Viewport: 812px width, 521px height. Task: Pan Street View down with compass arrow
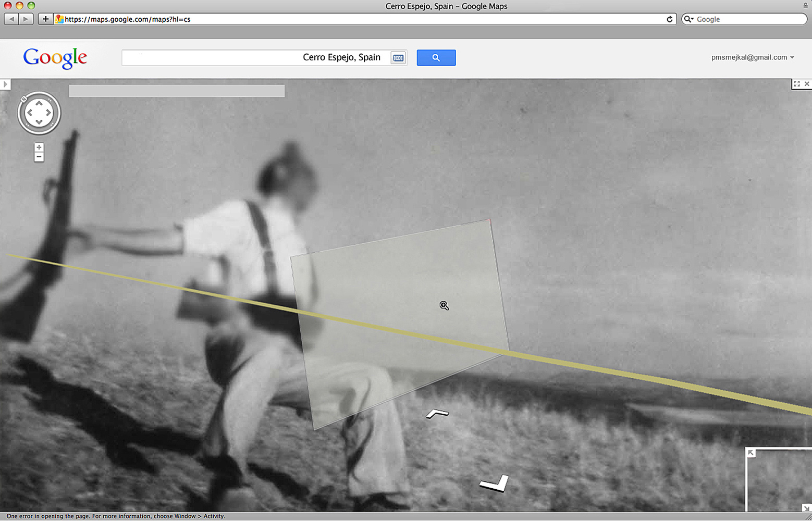tap(39, 122)
